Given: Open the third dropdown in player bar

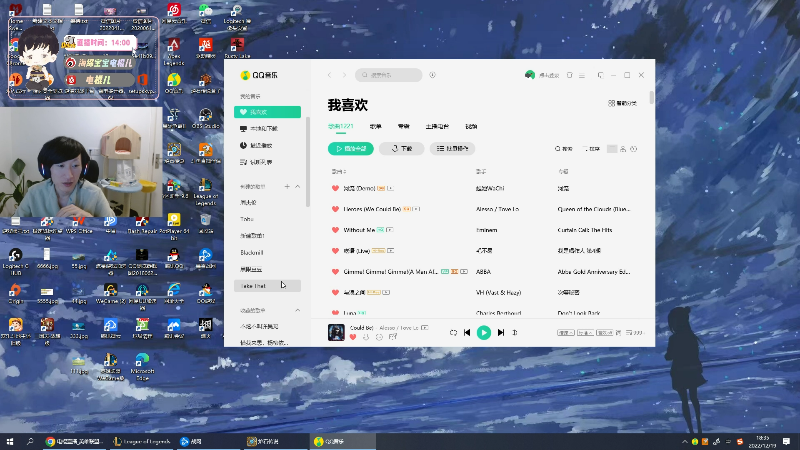Looking at the screenshot, I should coord(605,333).
